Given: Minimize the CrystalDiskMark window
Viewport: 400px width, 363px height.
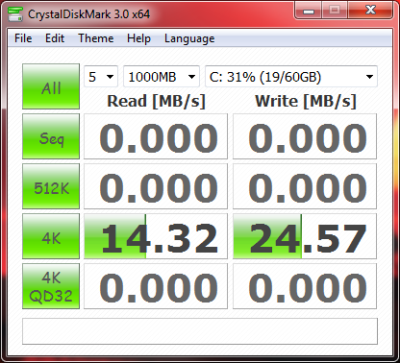Looking at the screenshot, I should [x=309, y=11].
